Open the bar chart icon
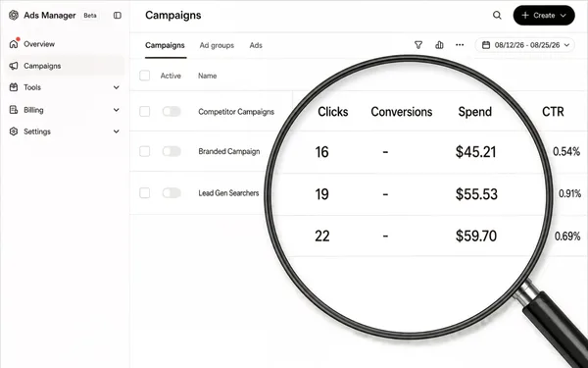Image resolution: width=588 pixels, height=368 pixels. tap(439, 45)
